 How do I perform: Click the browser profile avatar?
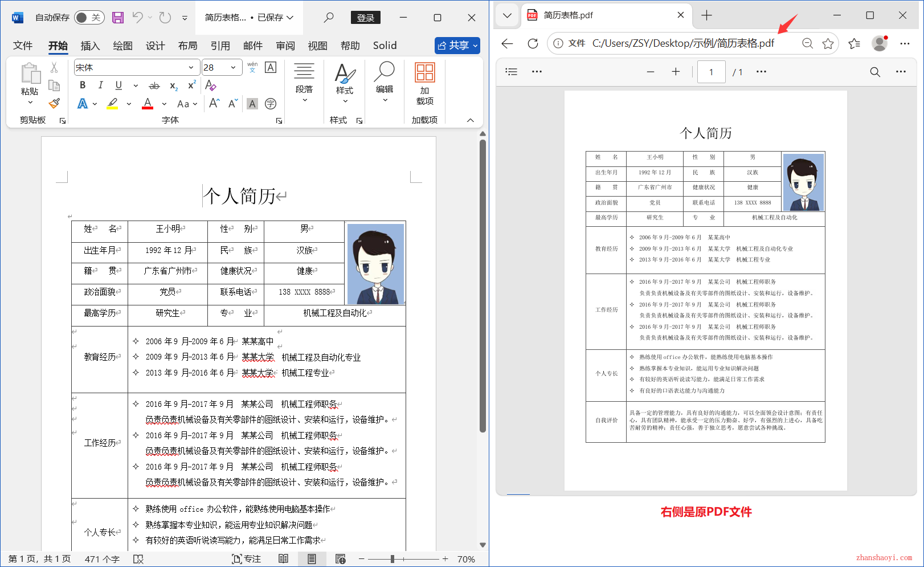880,43
